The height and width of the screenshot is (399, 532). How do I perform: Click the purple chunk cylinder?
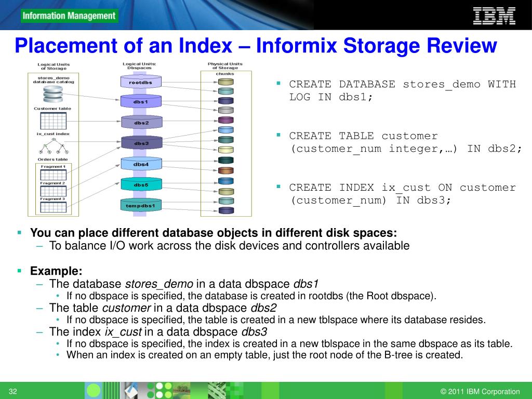pos(225,120)
